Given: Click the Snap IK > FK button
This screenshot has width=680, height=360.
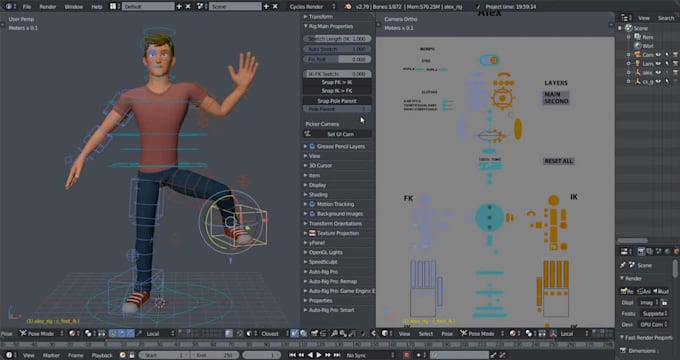Looking at the screenshot, I should click(x=337, y=91).
